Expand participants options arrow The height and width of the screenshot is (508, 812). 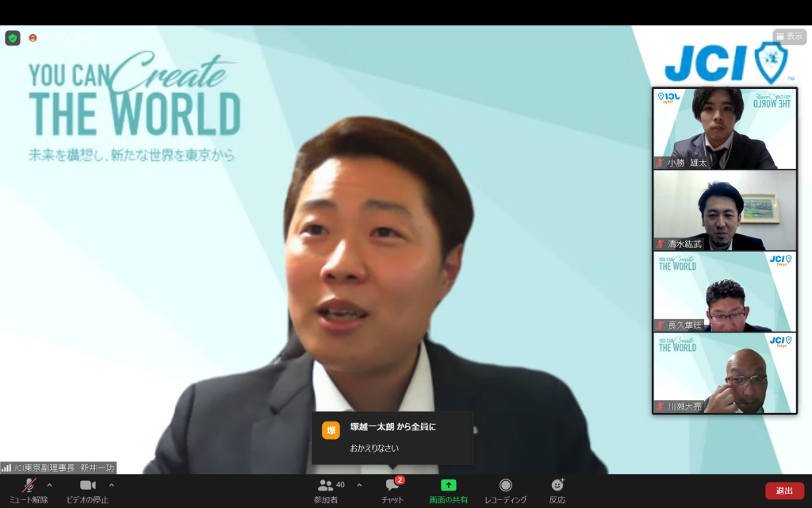click(359, 485)
